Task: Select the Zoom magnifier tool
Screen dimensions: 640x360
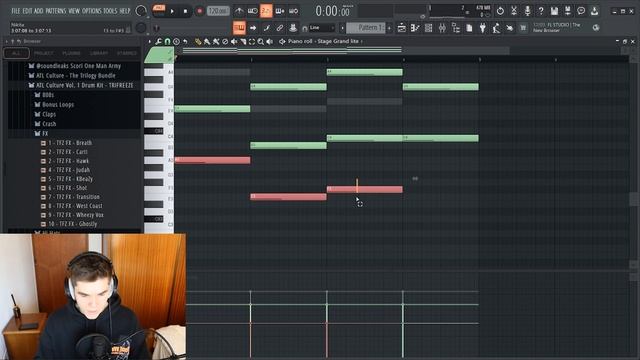Action: pos(261,41)
